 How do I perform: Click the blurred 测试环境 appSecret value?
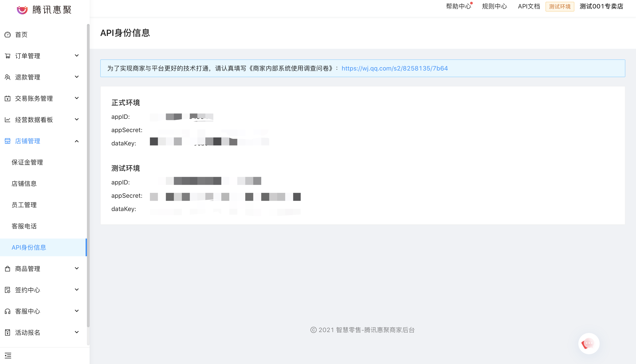(x=225, y=197)
